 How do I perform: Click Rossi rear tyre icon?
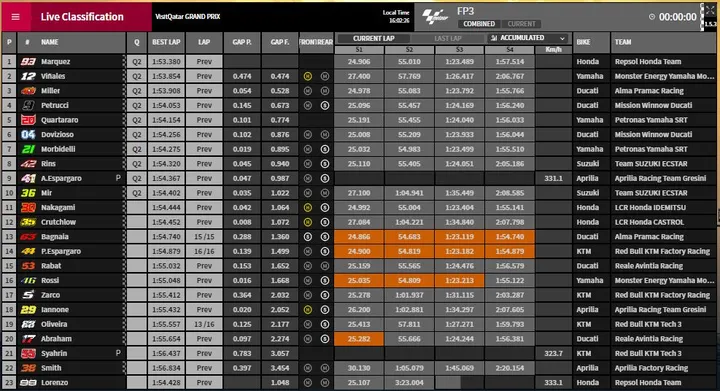point(325,280)
